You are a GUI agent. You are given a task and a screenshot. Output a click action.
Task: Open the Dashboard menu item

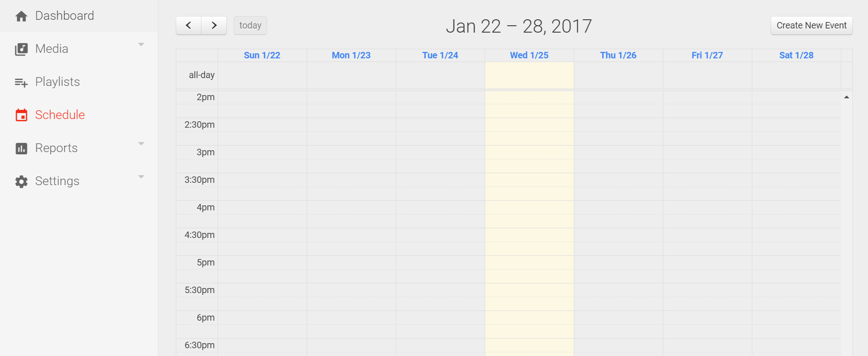(79, 16)
